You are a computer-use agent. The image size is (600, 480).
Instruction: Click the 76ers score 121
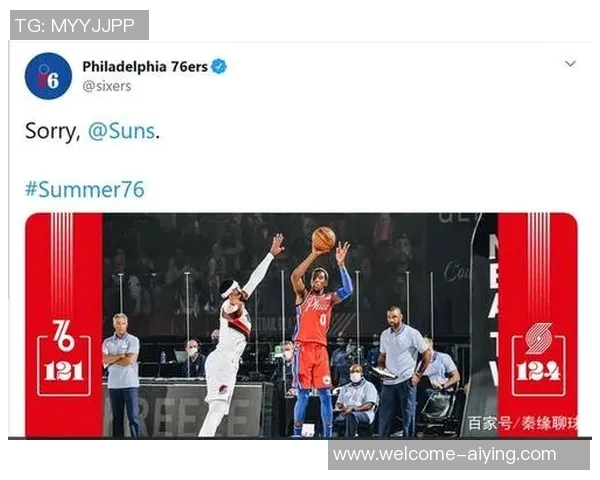pos(64,371)
